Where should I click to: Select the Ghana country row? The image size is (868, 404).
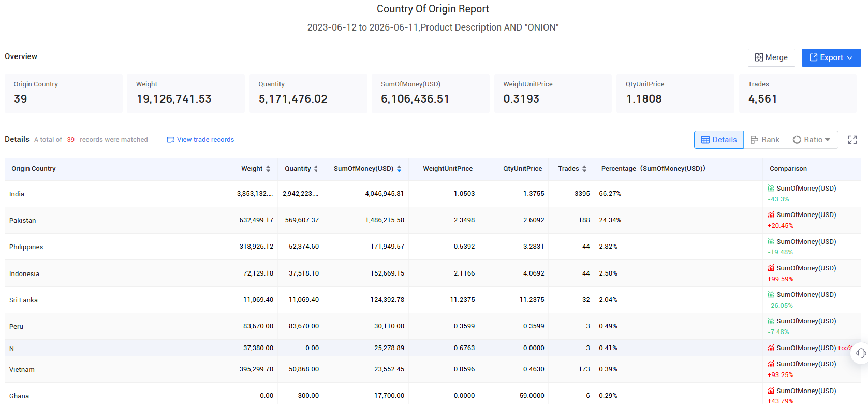pos(433,394)
